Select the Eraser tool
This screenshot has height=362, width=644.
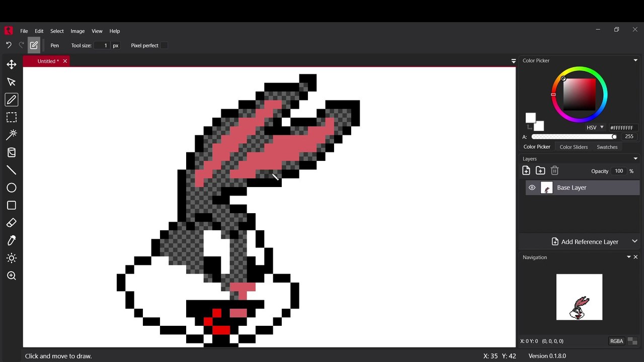(x=12, y=223)
